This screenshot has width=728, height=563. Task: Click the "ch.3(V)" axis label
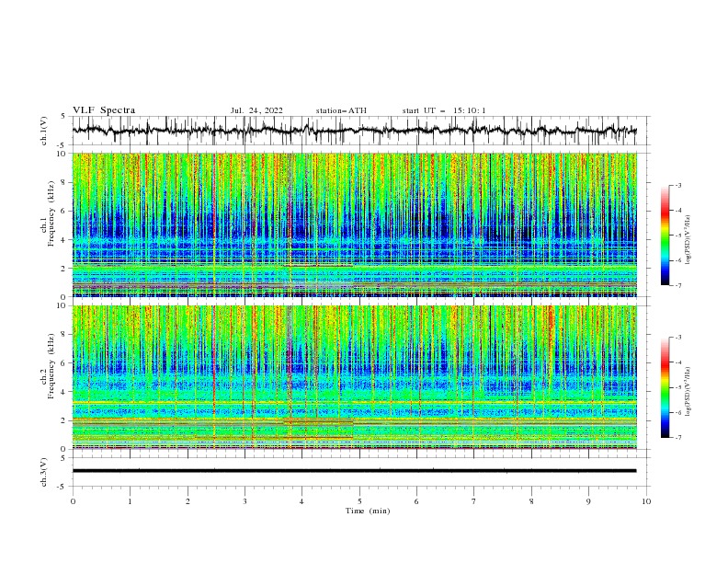coord(44,472)
